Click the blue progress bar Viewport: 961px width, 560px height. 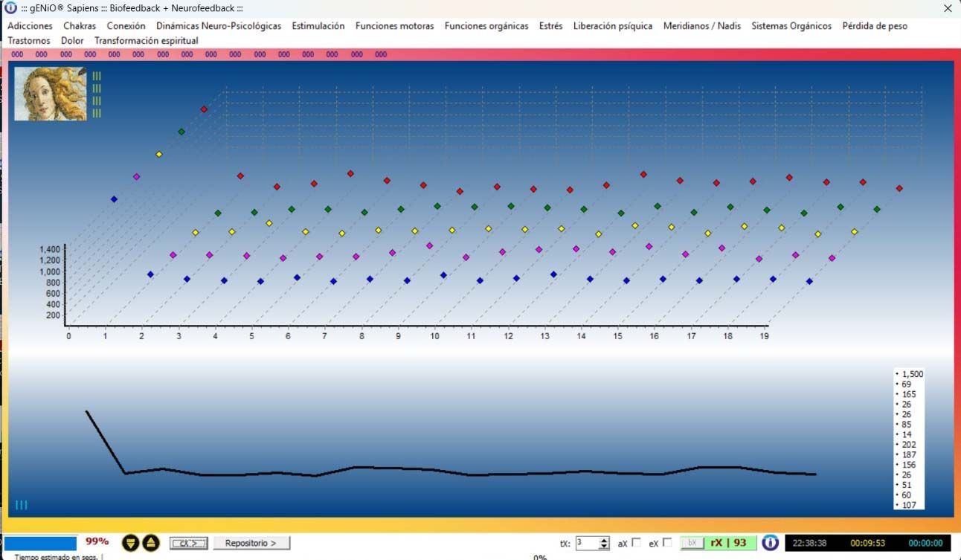(40, 543)
